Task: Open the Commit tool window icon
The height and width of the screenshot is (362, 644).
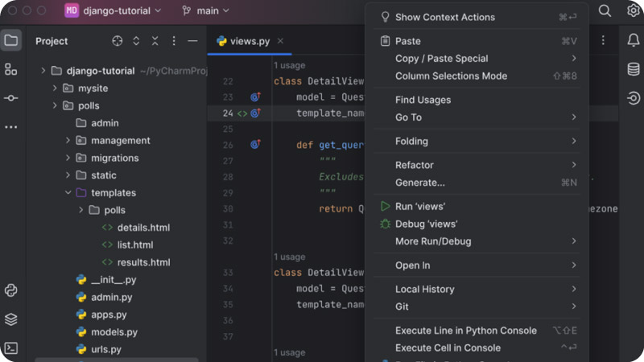Action: pyautogui.click(x=11, y=98)
